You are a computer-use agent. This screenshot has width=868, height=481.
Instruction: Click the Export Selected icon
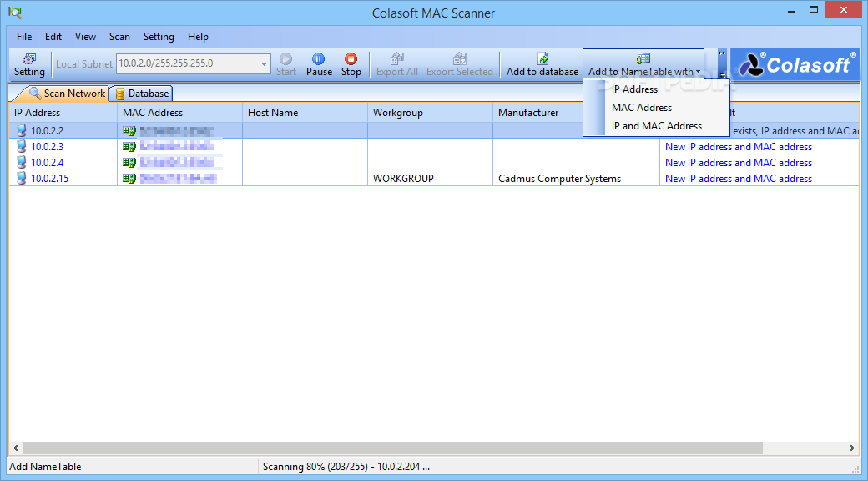460,58
